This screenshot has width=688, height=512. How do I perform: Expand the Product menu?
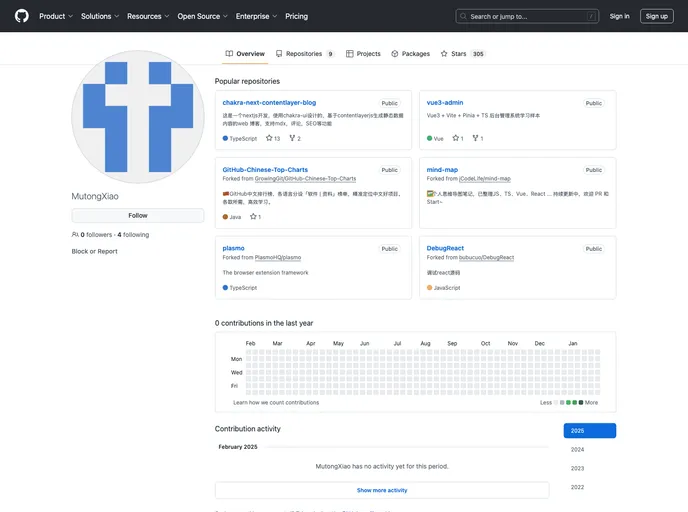coord(56,16)
